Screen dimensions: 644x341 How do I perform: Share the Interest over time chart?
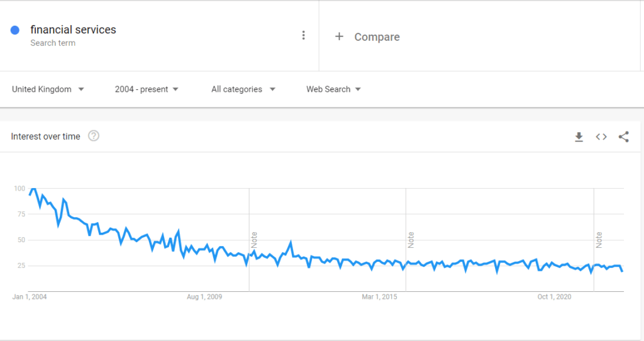point(623,137)
